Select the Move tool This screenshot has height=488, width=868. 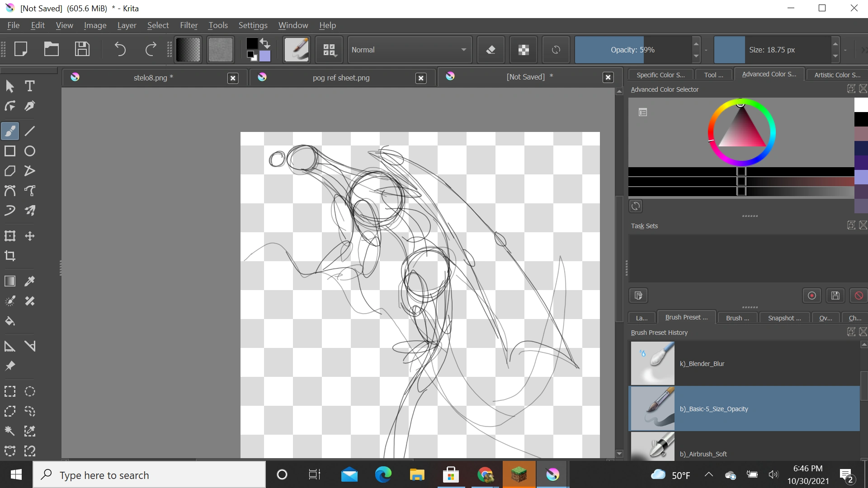click(x=30, y=236)
